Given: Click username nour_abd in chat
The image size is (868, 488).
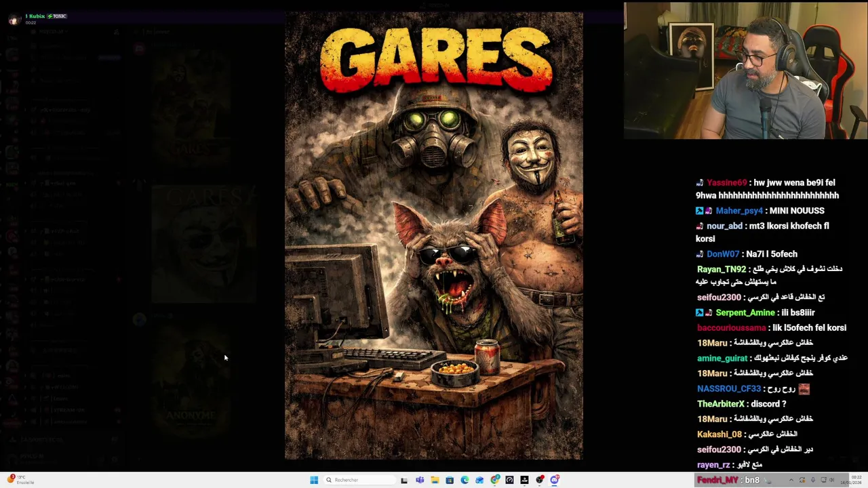Looking at the screenshot, I should pos(724,226).
